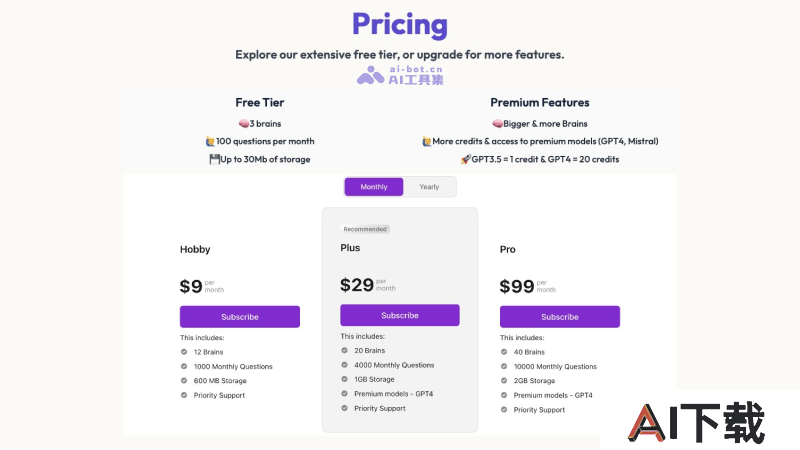Screen dimensions: 800x450
Task: Switch billing to Yearly
Action: click(x=429, y=187)
